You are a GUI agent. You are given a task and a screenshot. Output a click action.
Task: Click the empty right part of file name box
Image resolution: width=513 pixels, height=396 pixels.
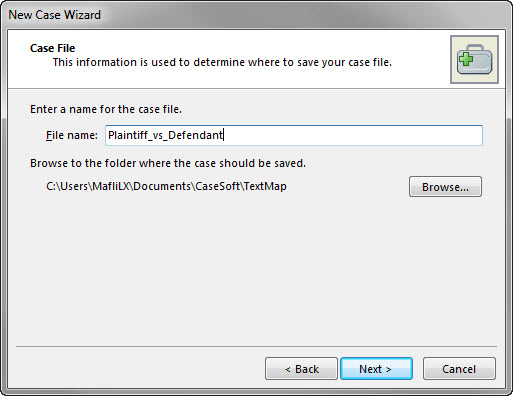[x=353, y=135]
